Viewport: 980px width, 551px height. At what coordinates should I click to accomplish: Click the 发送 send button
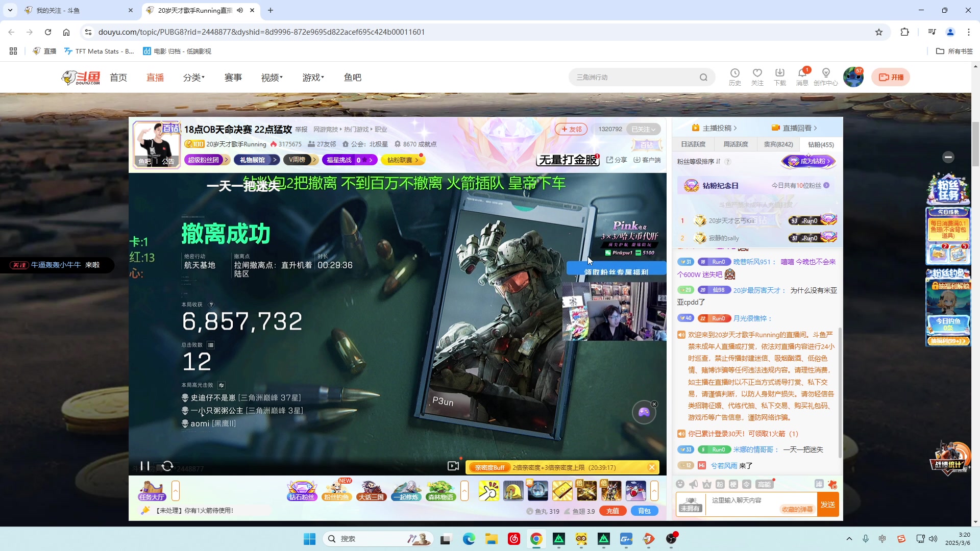click(x=828, y=504)
